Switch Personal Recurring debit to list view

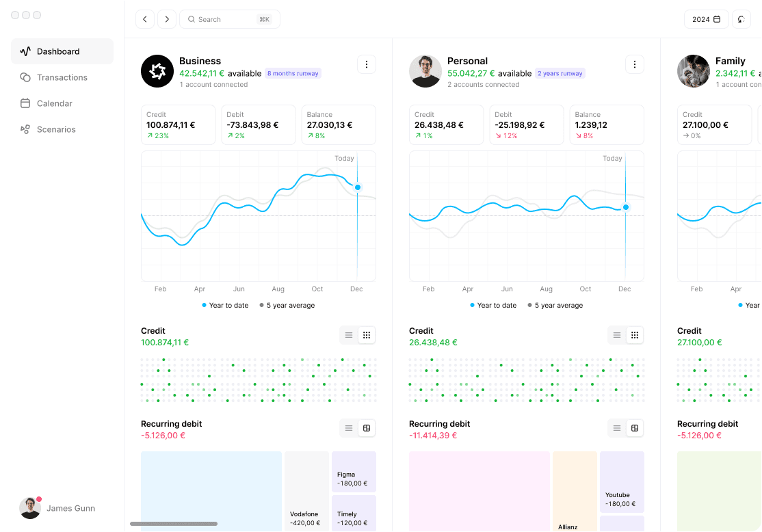coord(617,429)
